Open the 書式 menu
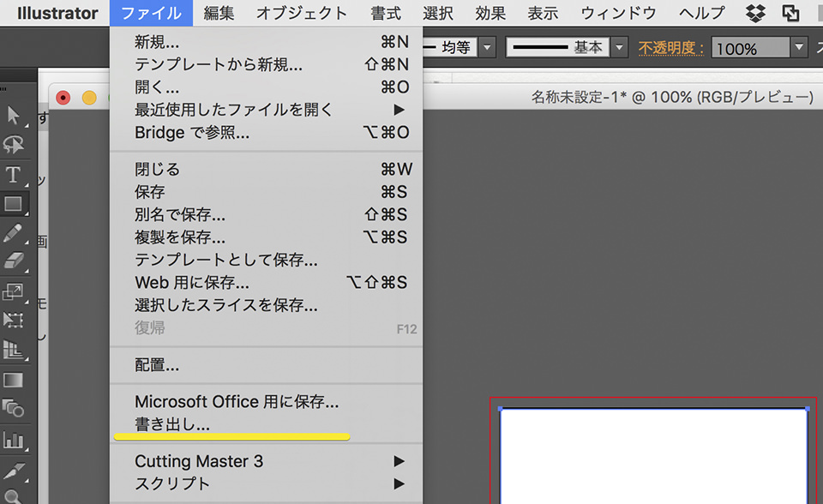This screenshot has width=823, height=504. 386,13
